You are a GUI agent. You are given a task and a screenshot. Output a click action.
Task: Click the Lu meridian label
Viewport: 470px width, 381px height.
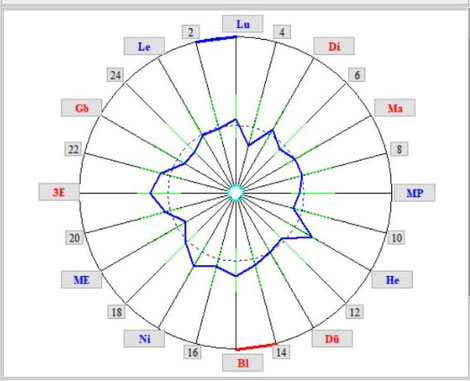click(x=243, y=24)
